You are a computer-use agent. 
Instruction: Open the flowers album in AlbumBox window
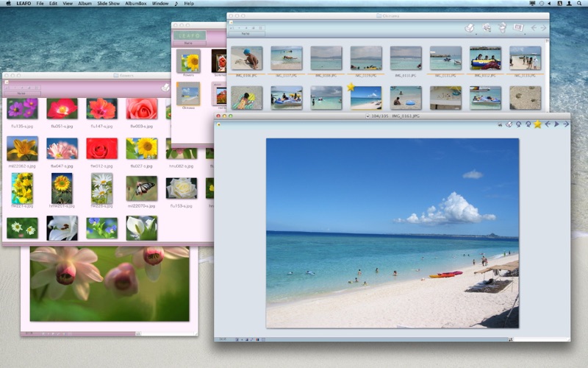click(188, 61)
